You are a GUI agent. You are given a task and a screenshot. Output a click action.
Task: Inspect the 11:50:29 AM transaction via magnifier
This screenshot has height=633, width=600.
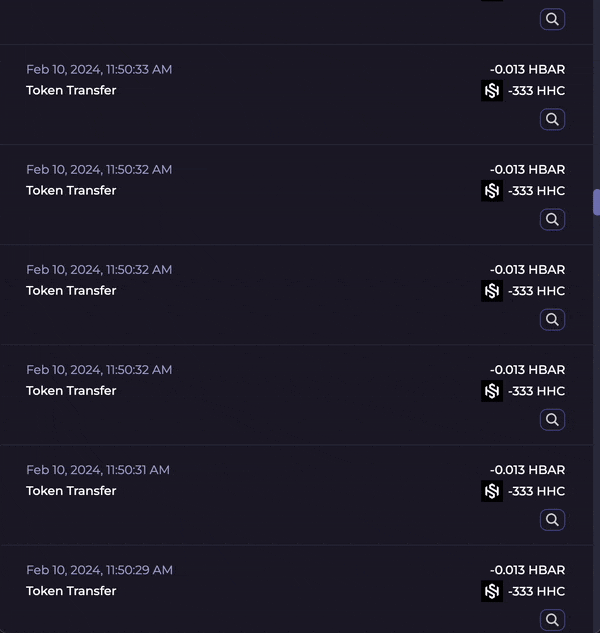[552, 620]
